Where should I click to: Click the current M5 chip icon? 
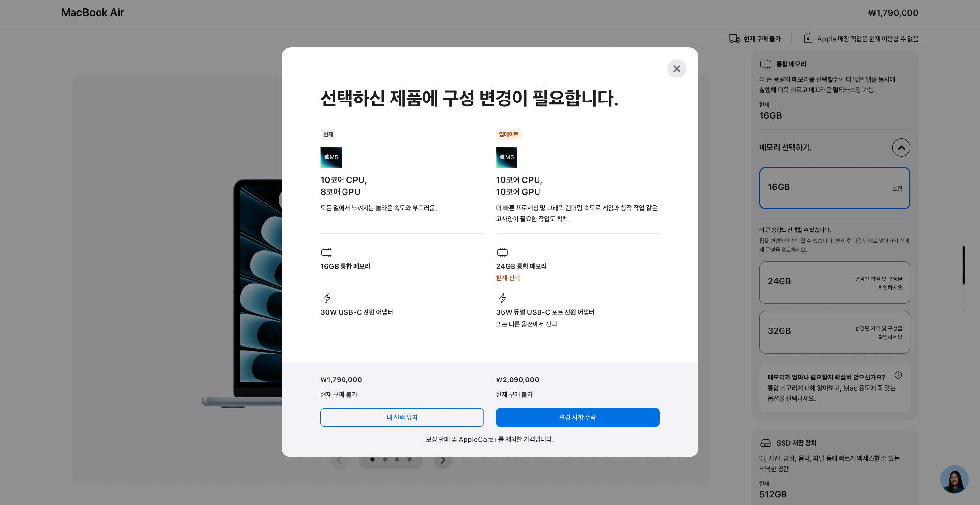(x=331, y=157)
